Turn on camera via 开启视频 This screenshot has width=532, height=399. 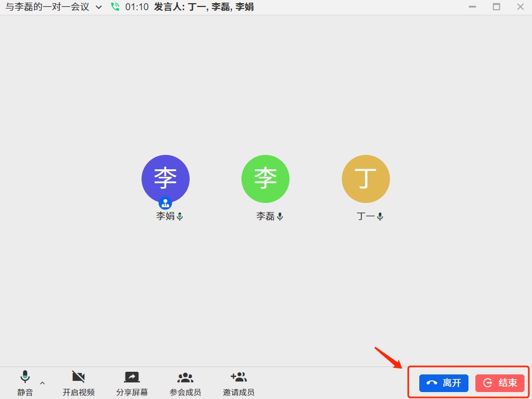point(79,384)
